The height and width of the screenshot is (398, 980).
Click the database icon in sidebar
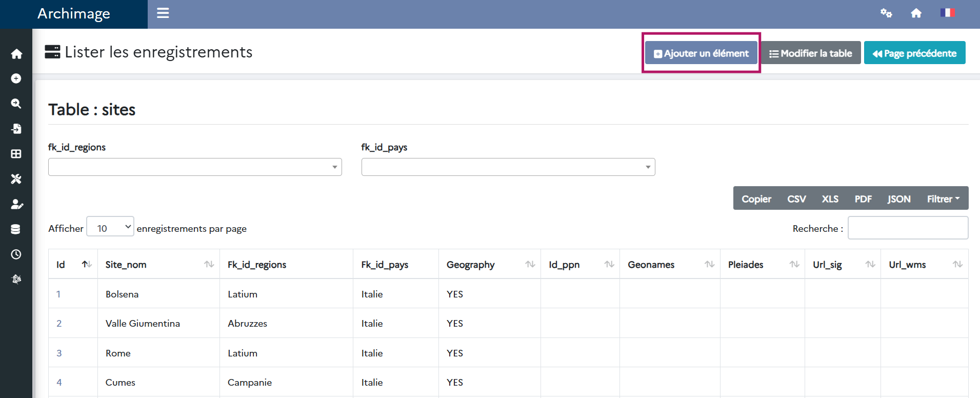pyautogui.click(x=16, y=229)
